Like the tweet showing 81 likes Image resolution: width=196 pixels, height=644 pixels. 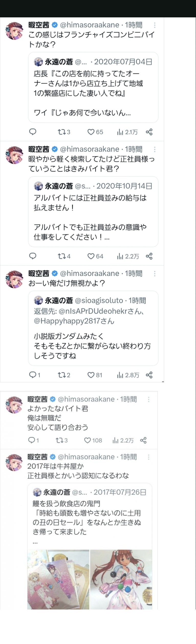pyautogui.click(x=91, y=375)
